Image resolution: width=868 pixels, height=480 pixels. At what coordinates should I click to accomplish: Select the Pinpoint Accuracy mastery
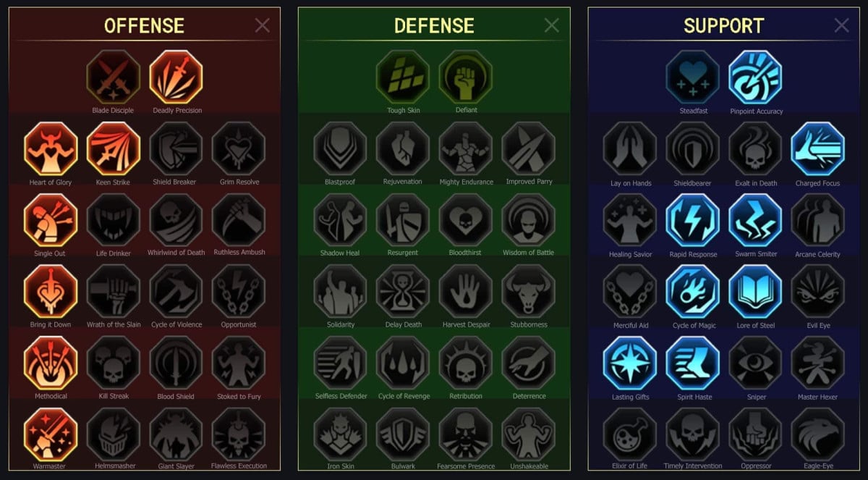[x=755, y=77]
